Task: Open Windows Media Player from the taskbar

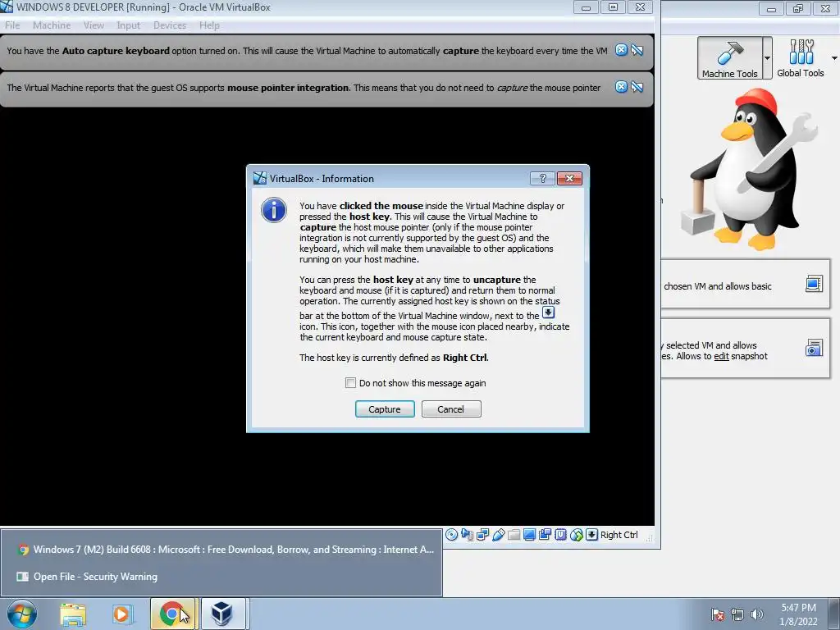Action: click(x=121, y=614)
